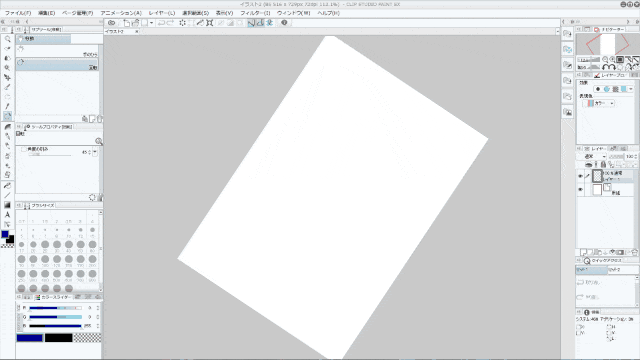Open the 編集(E) menu
The image size is (640, 360).
(x=47, y=13)
